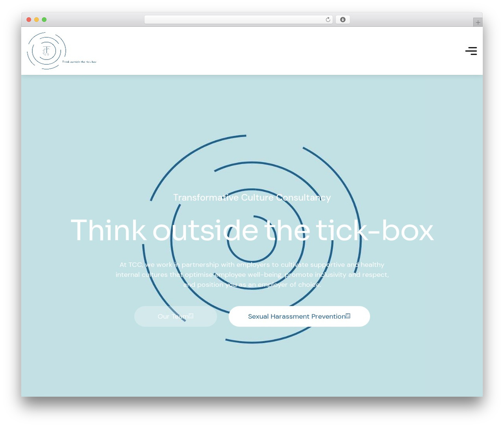504x427 pixels.
Task: Click the logo tagline text in header
Action: point(79,62)
